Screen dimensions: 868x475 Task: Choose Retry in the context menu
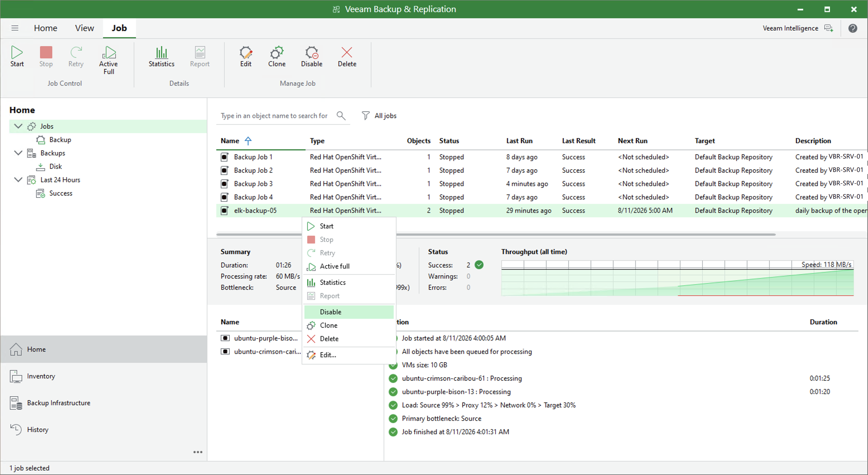(348, 253)
